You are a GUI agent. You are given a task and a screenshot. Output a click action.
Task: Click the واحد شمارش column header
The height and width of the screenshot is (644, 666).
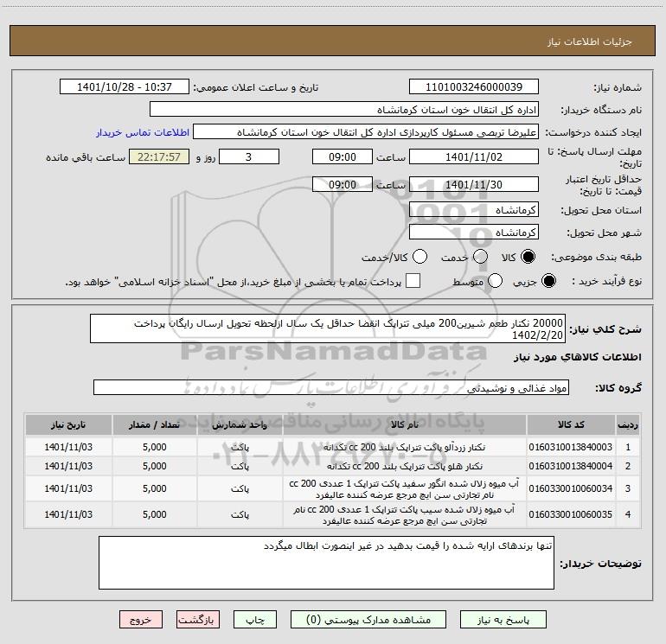click(x=240, y=424)
